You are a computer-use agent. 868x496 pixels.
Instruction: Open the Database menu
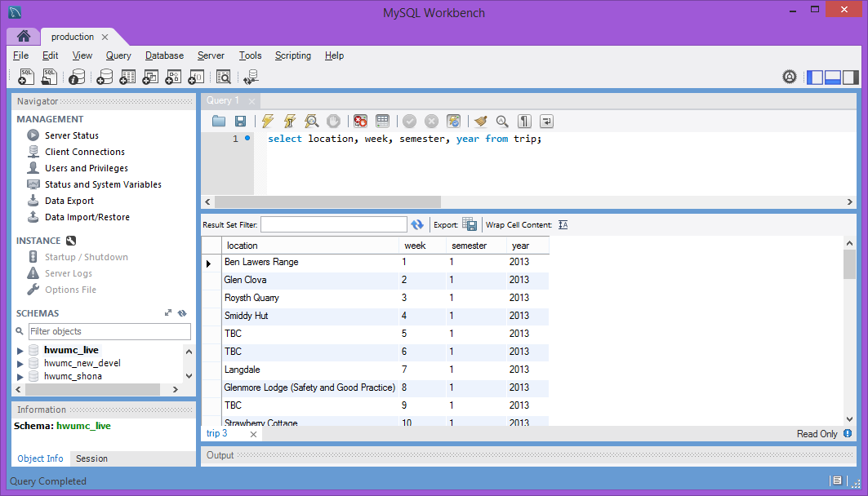(164, 55)
